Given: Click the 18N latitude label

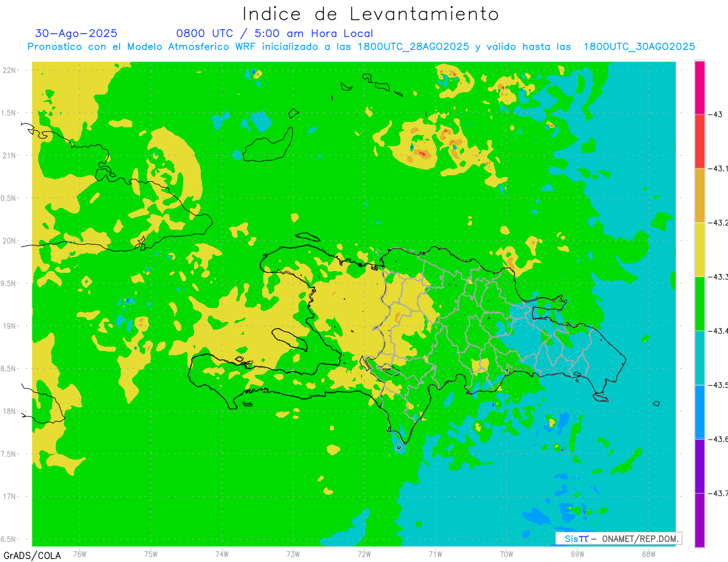Looking at the screenshot, I should pyautogui.click(x=10, y=411).
